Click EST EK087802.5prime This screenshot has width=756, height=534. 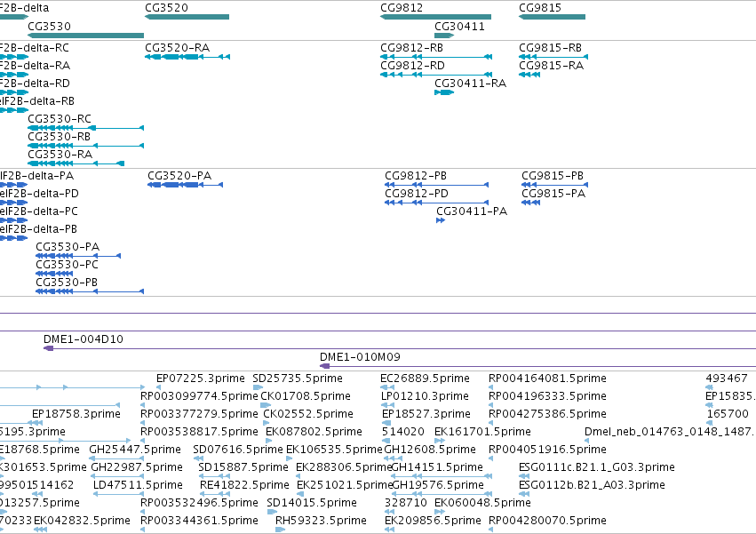314,432
